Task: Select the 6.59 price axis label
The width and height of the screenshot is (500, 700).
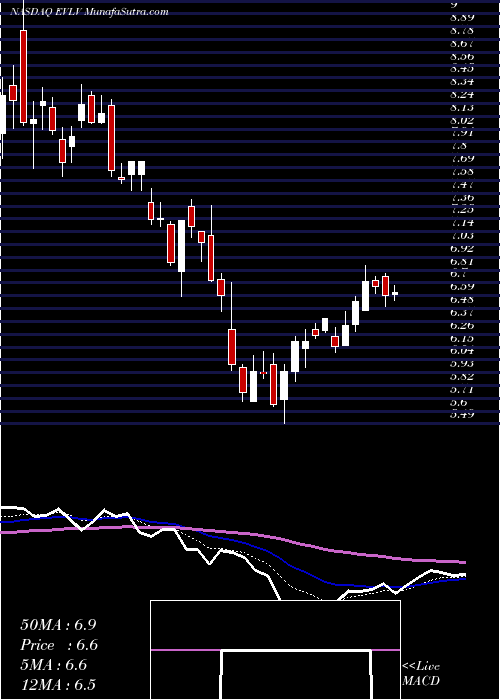Action: point(462,287)
